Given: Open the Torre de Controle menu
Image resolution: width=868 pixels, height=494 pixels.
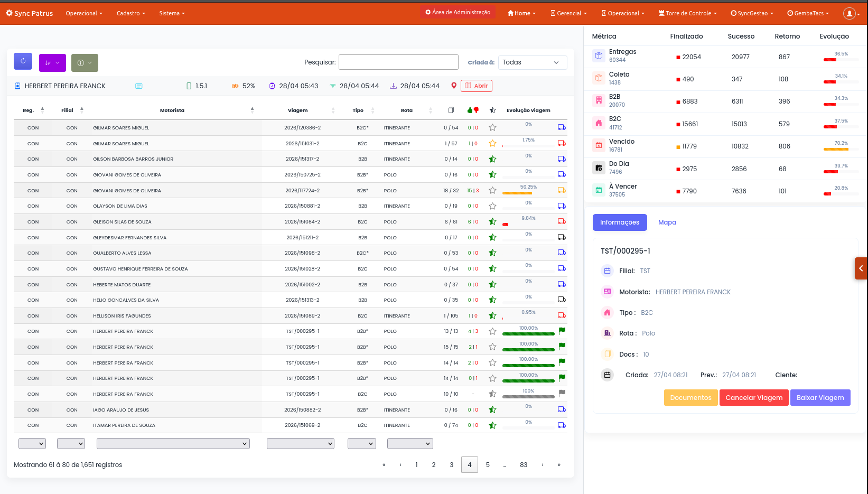Looking at the screenshot, I should tap(687, 13).
